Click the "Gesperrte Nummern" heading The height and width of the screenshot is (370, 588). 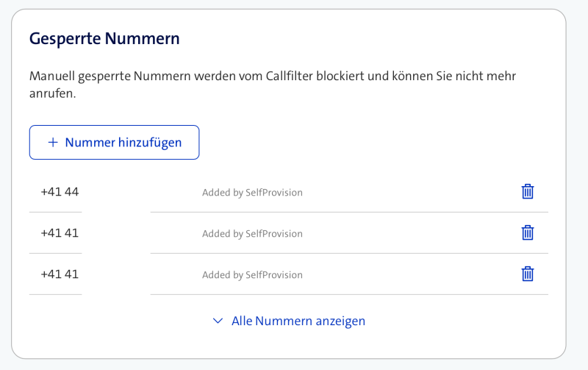click(104, 39)
